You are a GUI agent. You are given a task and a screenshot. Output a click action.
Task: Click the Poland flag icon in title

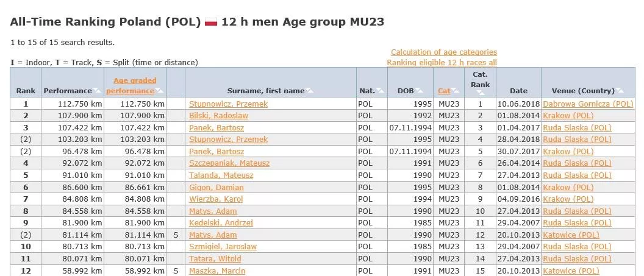(211, 22)
